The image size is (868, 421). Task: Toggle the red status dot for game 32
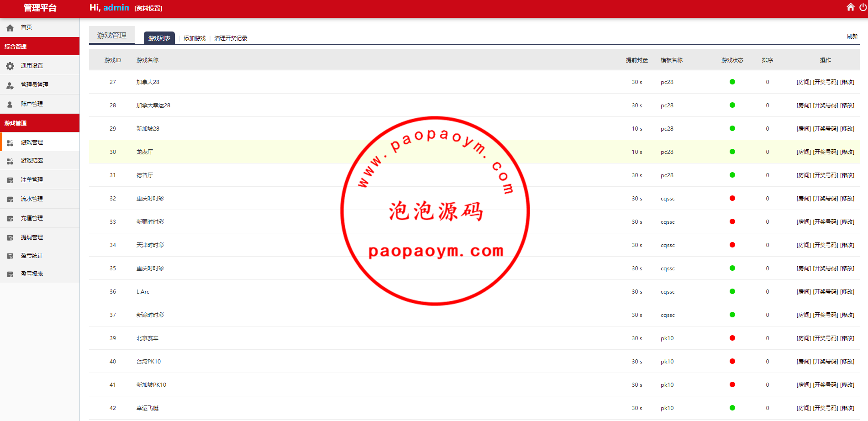point(732,198)
